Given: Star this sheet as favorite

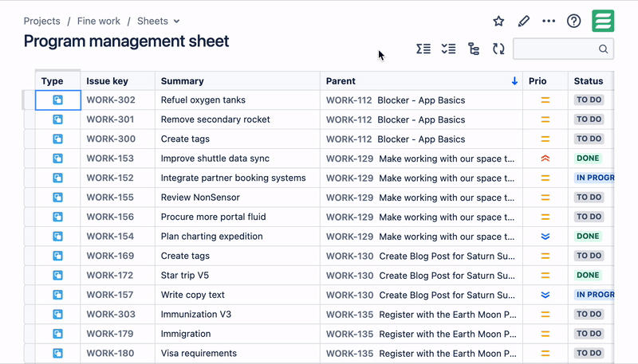Looking at the screenshot, I should pos(498,22).
